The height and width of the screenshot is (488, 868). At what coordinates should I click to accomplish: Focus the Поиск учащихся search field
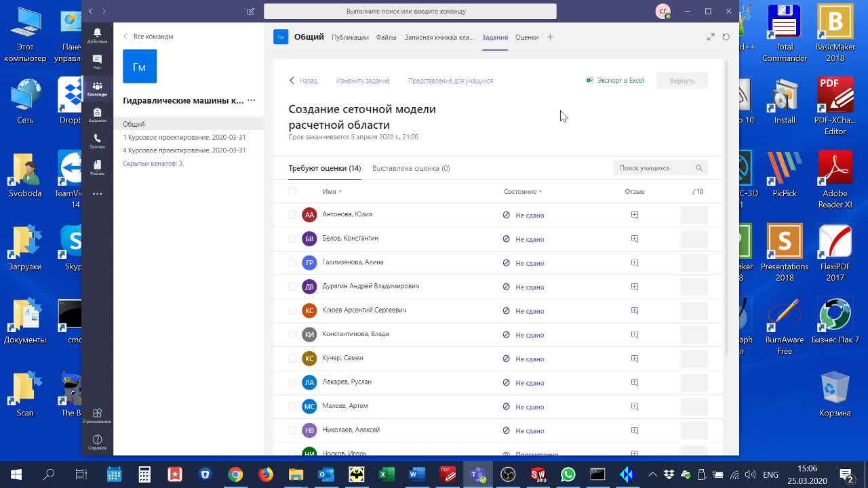[x=660, y=168]
